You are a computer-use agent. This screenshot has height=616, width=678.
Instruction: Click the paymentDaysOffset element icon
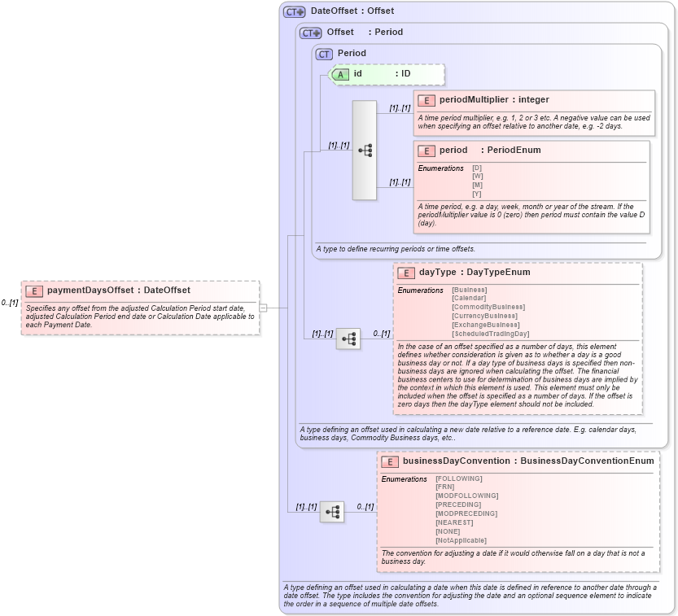[33, 290]
